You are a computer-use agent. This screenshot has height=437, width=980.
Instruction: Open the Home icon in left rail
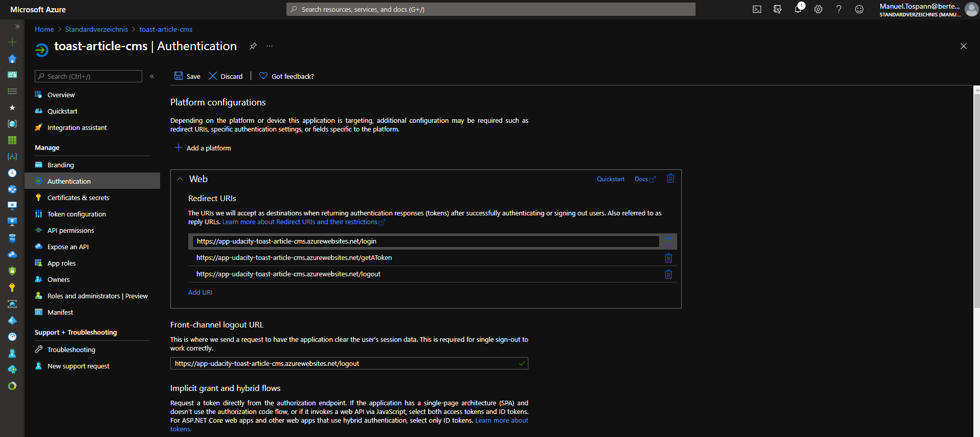pos(12,59)
